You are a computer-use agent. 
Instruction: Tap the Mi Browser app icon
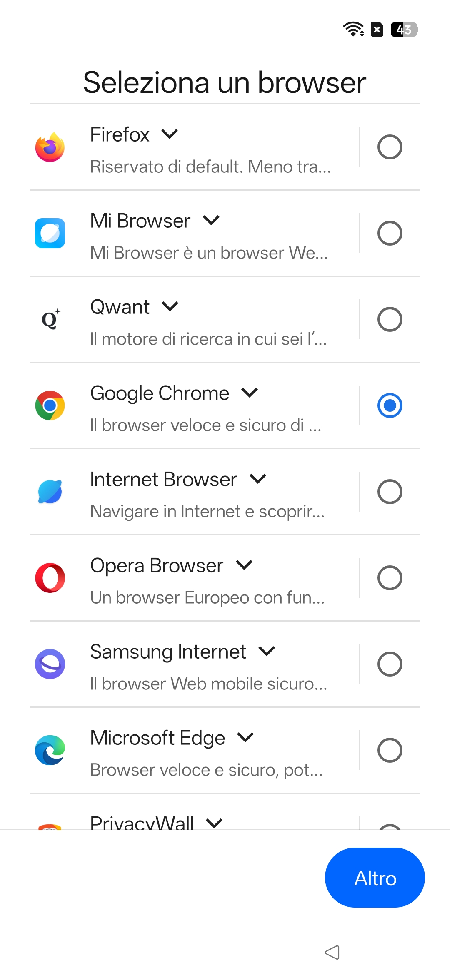(50, 233)
